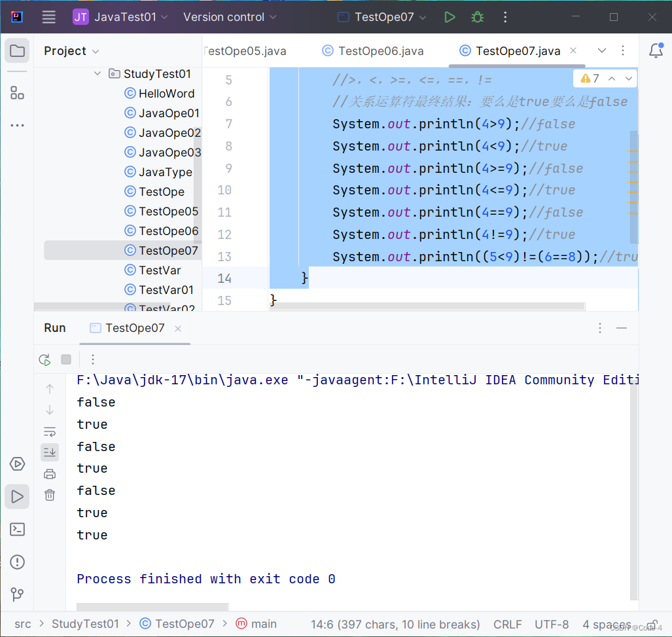Image resolution: width=672 pixels, height=637 pixels.
Task: Click the down stack trace arrow
Action: point(50,410)
